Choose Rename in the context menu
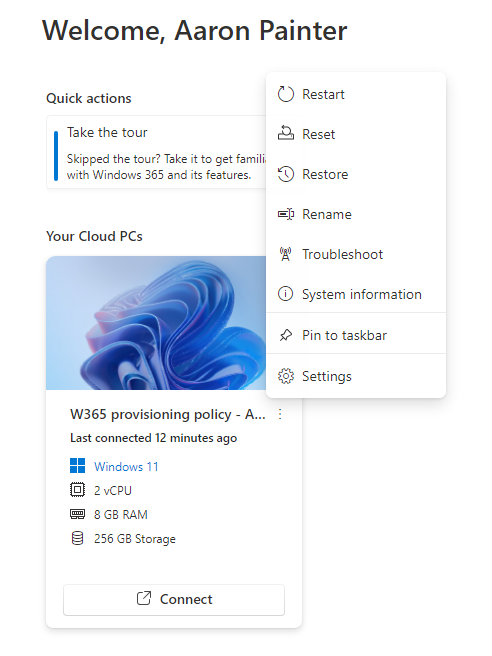This screenshot has height=656, width=492. [x=356, y=214]
